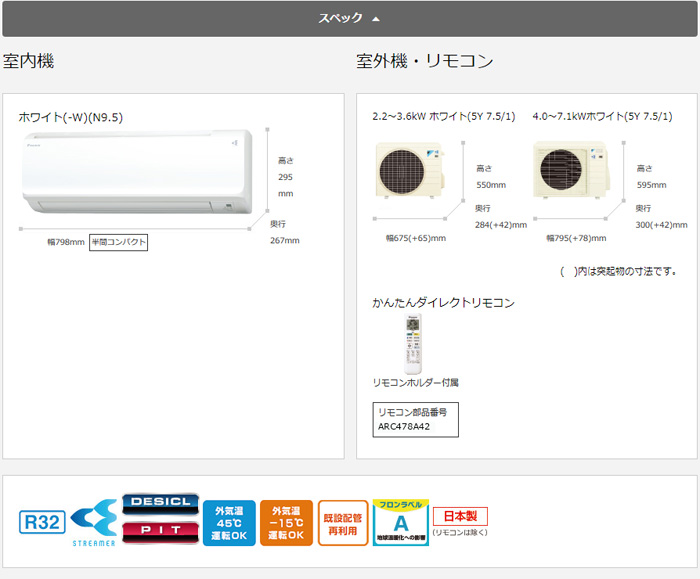Click the PIT badge
700x579 pixels.
point(161,532)
